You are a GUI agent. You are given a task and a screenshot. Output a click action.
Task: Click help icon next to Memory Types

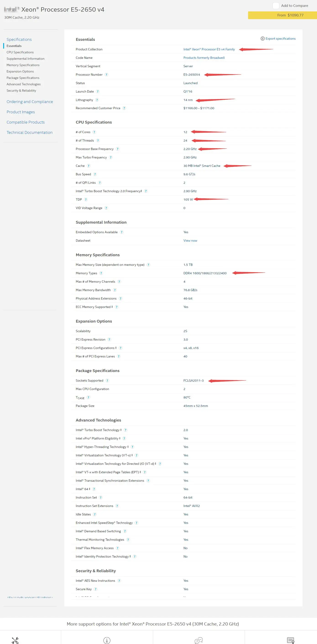(101, 273)
